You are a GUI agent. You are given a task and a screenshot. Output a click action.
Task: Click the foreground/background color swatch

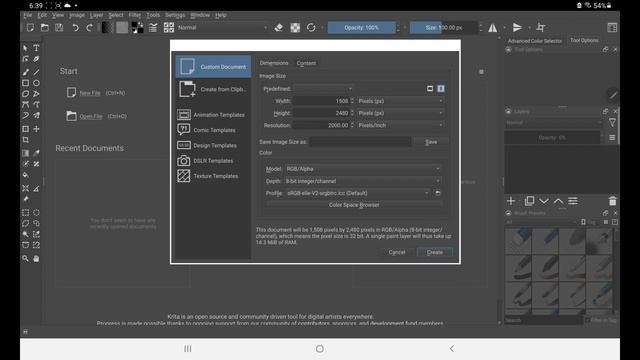click(138, 28)
